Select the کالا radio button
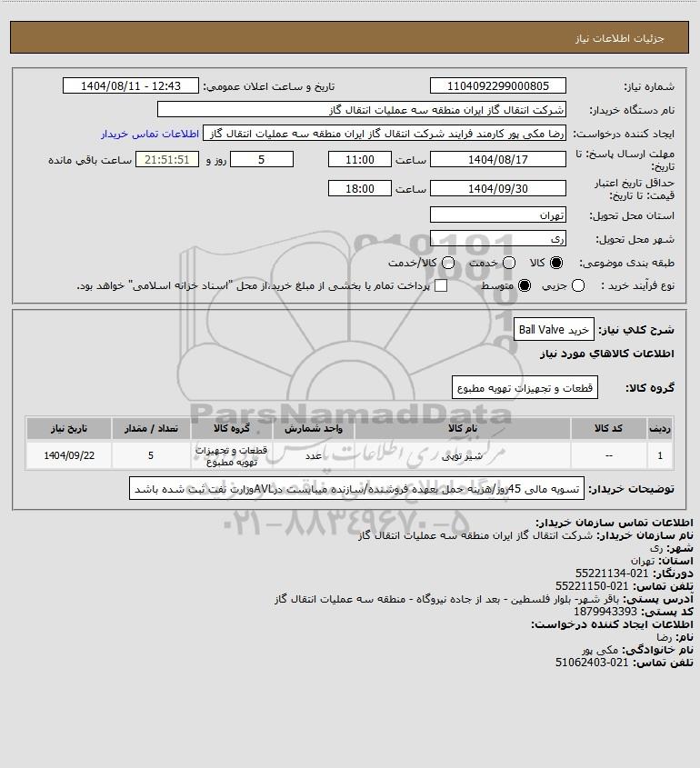This screenshot has height=768, width=700. click(556, 263)
